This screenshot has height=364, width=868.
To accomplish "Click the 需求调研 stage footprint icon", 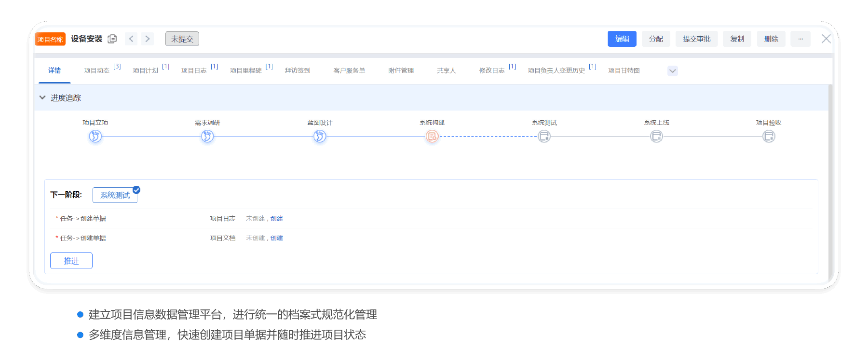I will pos(207,137).
